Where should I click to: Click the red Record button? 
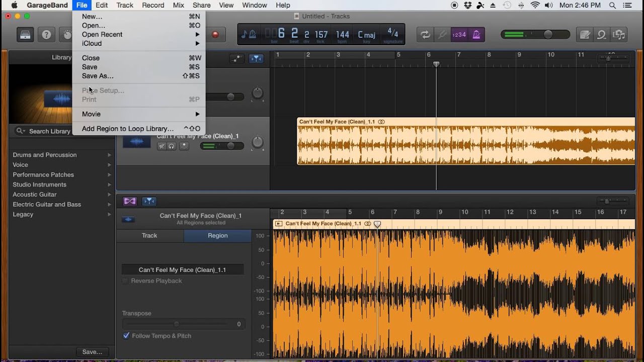215,35
